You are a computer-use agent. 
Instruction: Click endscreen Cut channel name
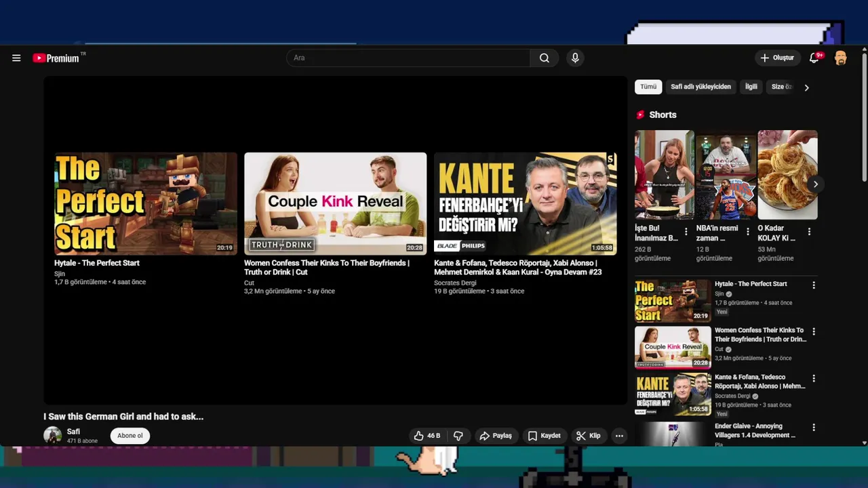point(249,283)
